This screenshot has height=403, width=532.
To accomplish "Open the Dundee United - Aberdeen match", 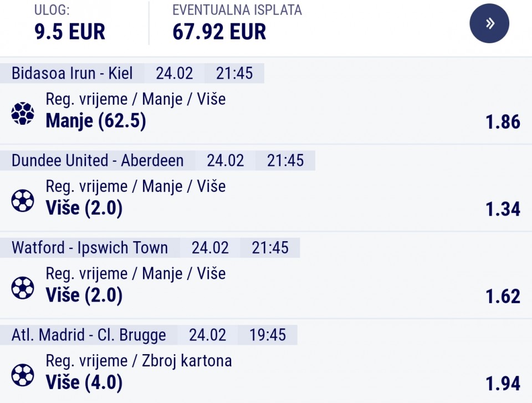I will (x=98, y=161).
